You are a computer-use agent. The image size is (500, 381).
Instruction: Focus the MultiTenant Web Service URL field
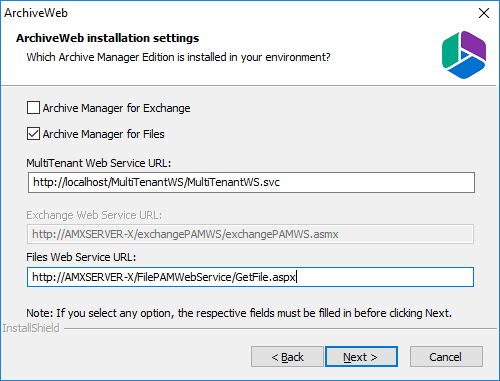pyautogui.click(x=251, y=182)
